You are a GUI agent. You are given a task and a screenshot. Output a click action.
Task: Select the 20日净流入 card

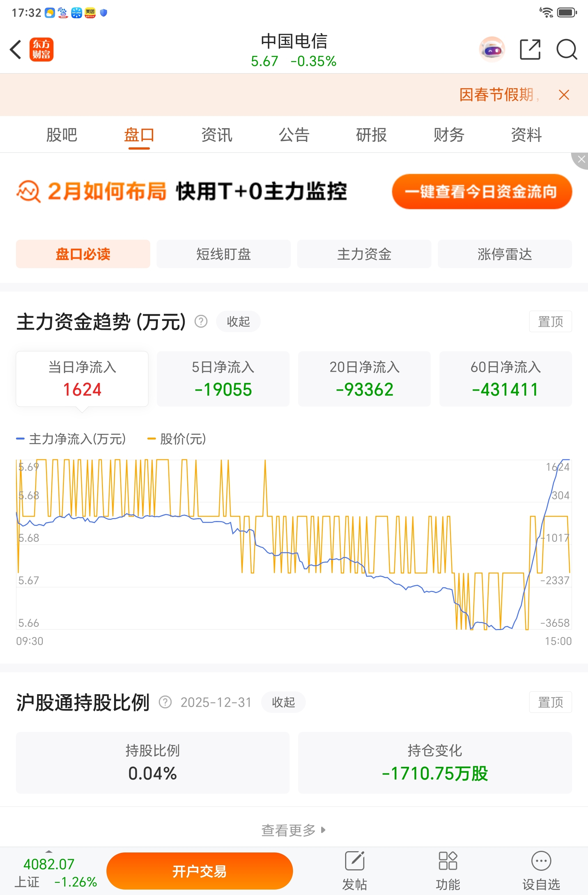pos(364,379)
